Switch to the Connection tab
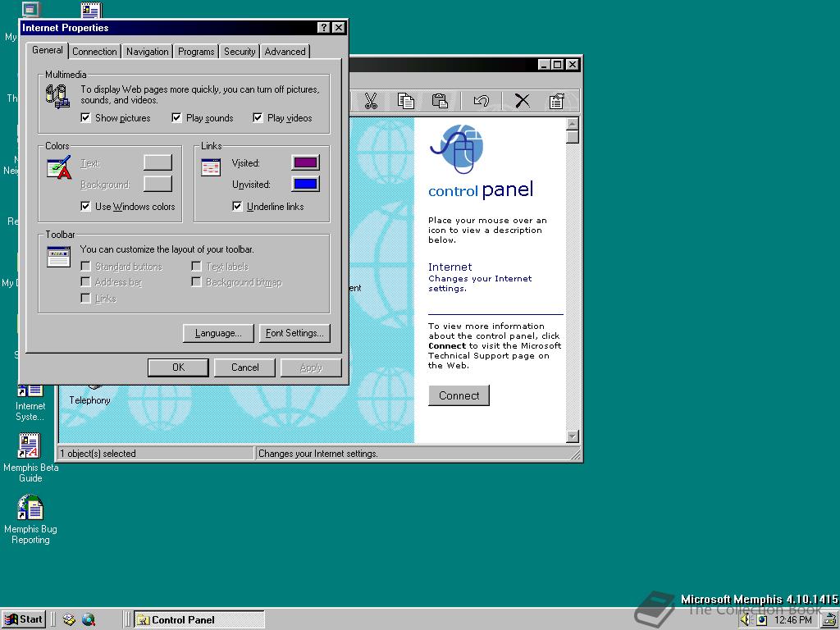The image size is (840, 630). 94,52
